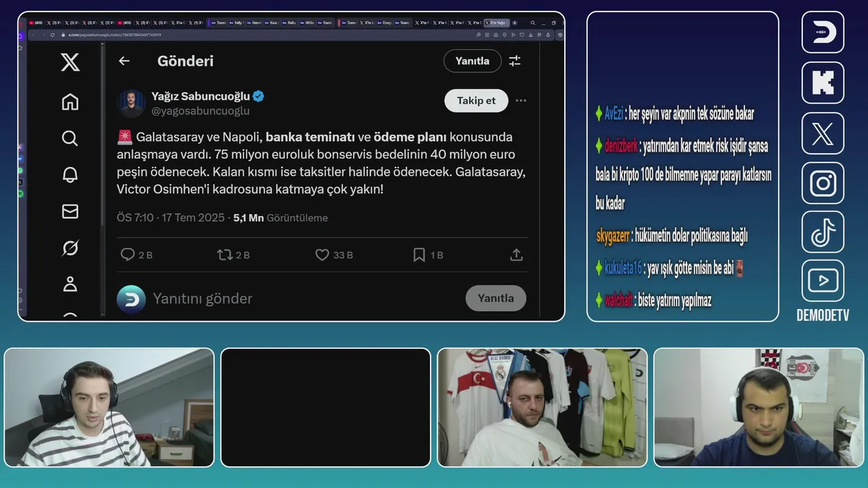Open the @yagosabuncuoglu handle link
This screenshot has height=488, width=868.
200,110
